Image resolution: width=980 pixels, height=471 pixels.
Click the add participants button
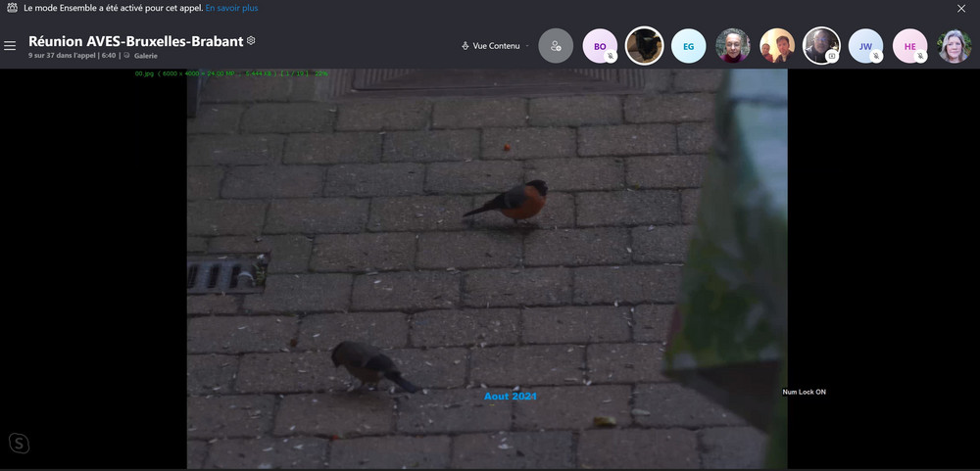(556, 46)
